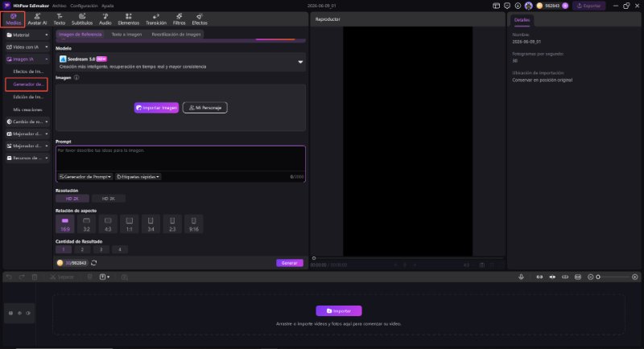
Task: Click the Generar button
Action: (290, 263)
